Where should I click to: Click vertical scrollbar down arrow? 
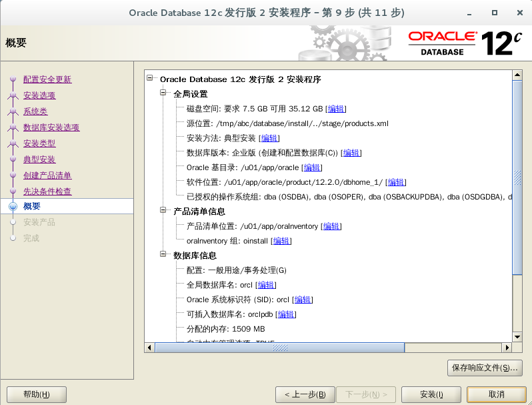(x=517, y=337)
